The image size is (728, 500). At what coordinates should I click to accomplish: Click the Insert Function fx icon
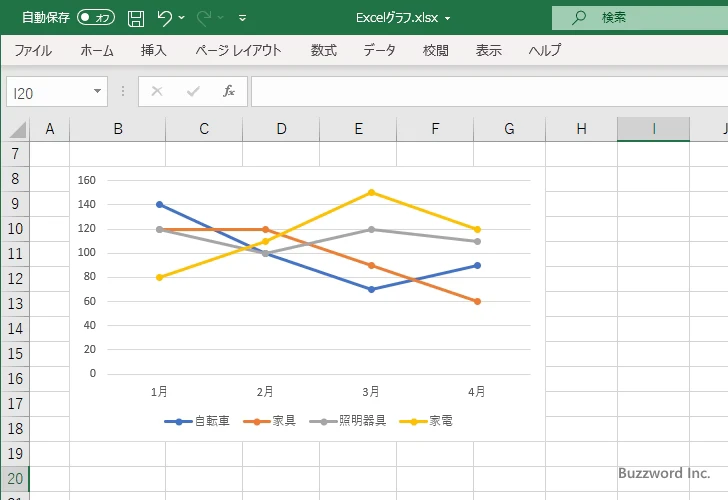[x=229, y=91]
